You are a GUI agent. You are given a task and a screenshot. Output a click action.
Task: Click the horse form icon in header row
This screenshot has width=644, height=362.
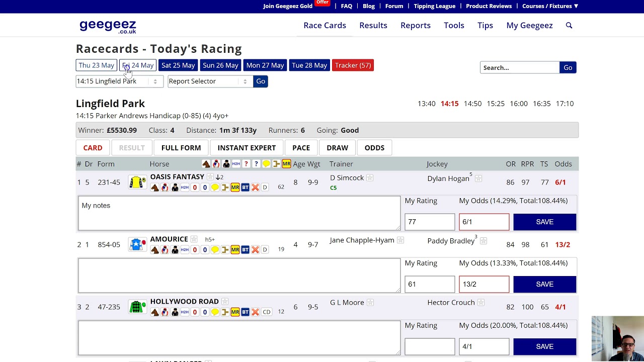(206, 164)
